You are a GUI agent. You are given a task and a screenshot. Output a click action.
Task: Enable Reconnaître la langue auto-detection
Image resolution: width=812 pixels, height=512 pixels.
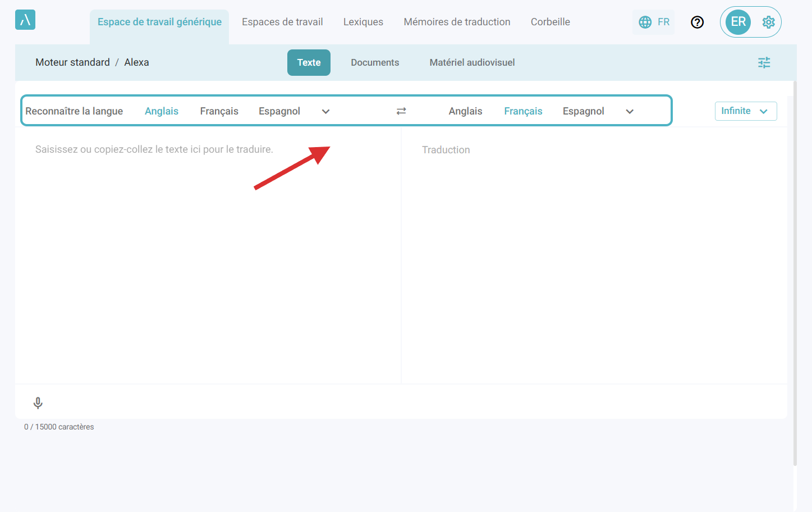pyautogui.click(x=74, y=111)
